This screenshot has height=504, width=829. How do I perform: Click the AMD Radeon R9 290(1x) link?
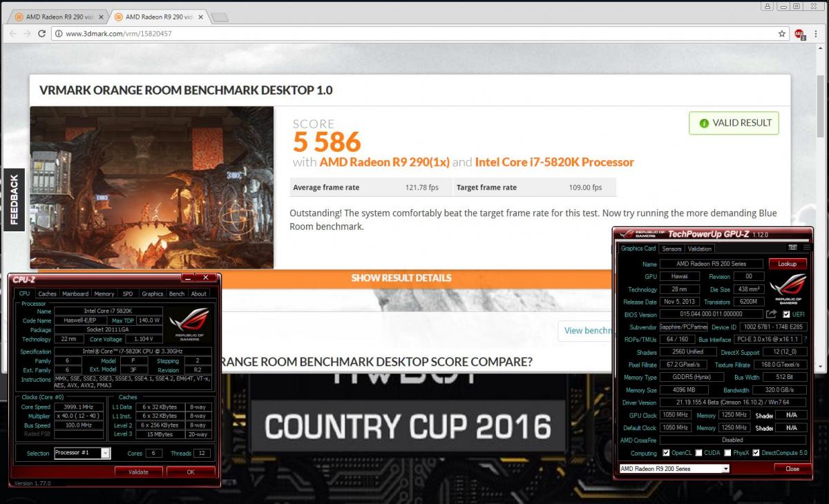tap(385, 162)
